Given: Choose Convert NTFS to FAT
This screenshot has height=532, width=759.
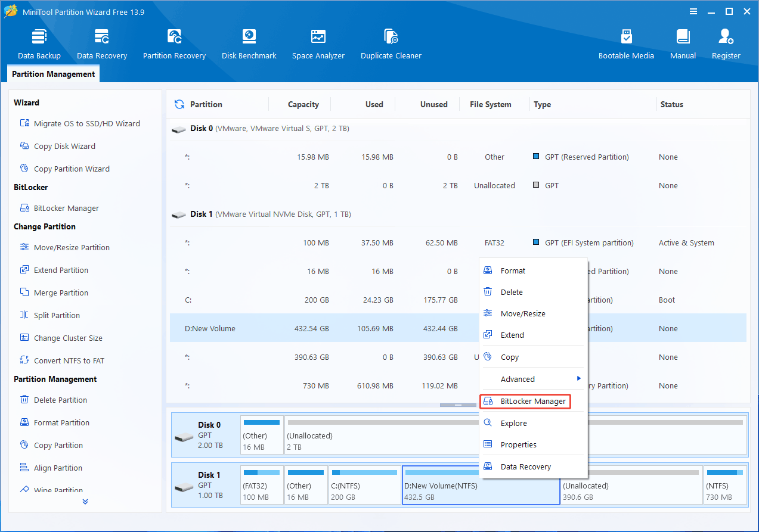Looking at the screenshot, I should click(x=61, y=360).
